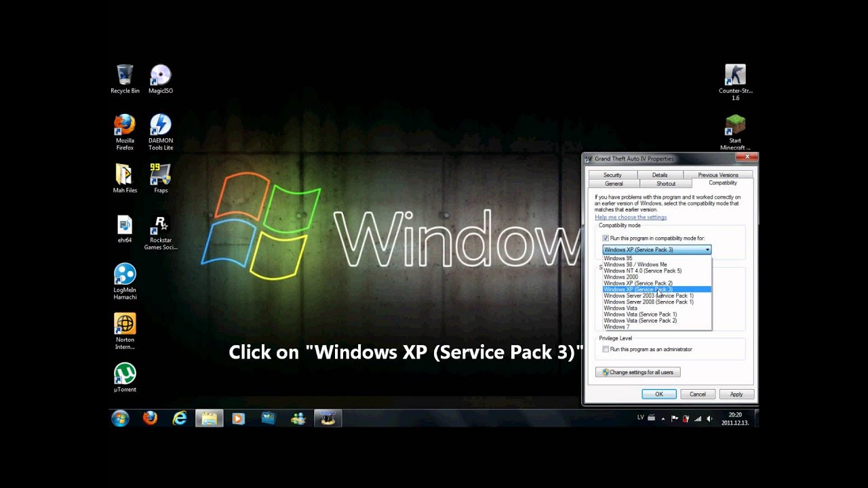Select the Fraps desktop shortcut
Screen dimensions: 868x488
click(x=161, y=178)
